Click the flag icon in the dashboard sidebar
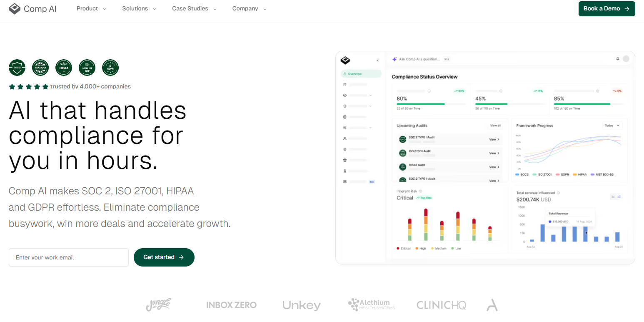Viewport: 644px width, 322px height. [x=345, y=85]
